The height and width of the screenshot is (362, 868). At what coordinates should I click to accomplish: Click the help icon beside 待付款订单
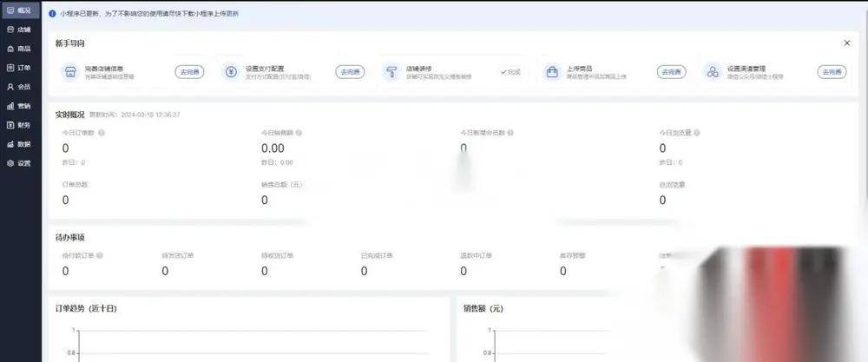[100, 256]
